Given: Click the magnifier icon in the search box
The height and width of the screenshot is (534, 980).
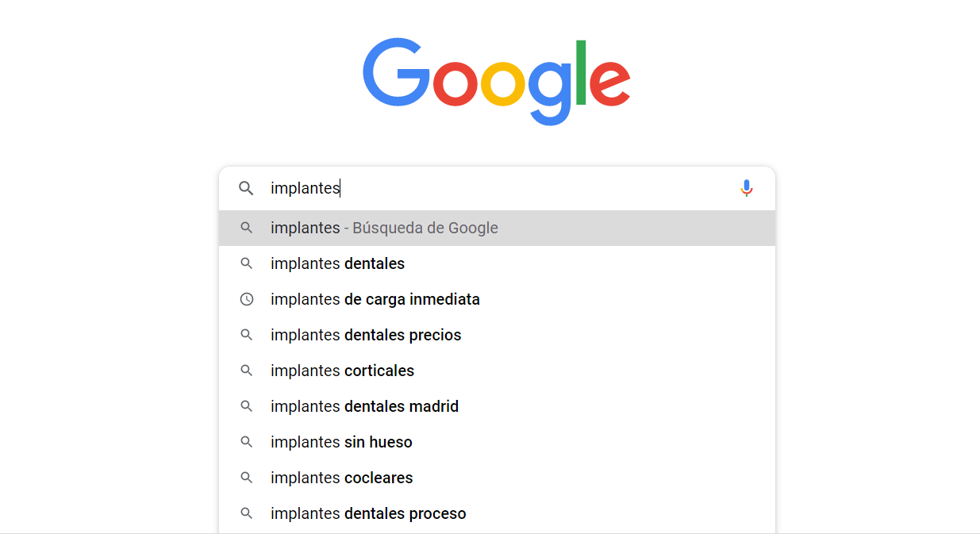Looking at the screenshot, I should point(247,188).
